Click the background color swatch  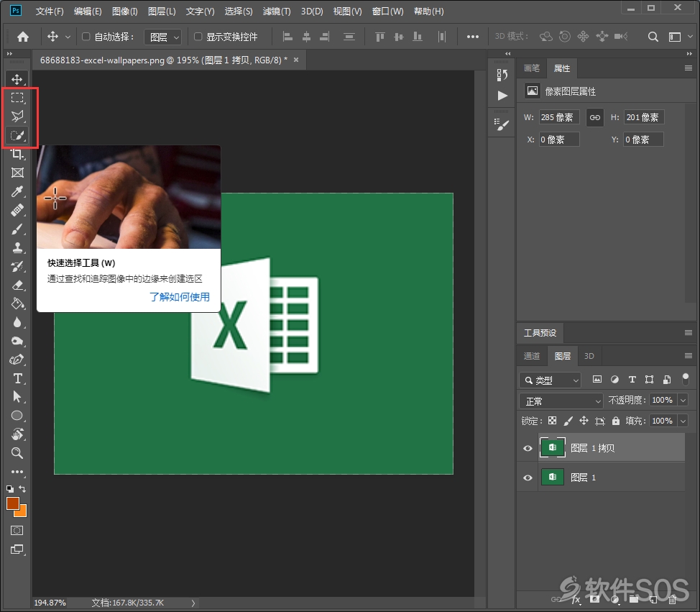22,512
